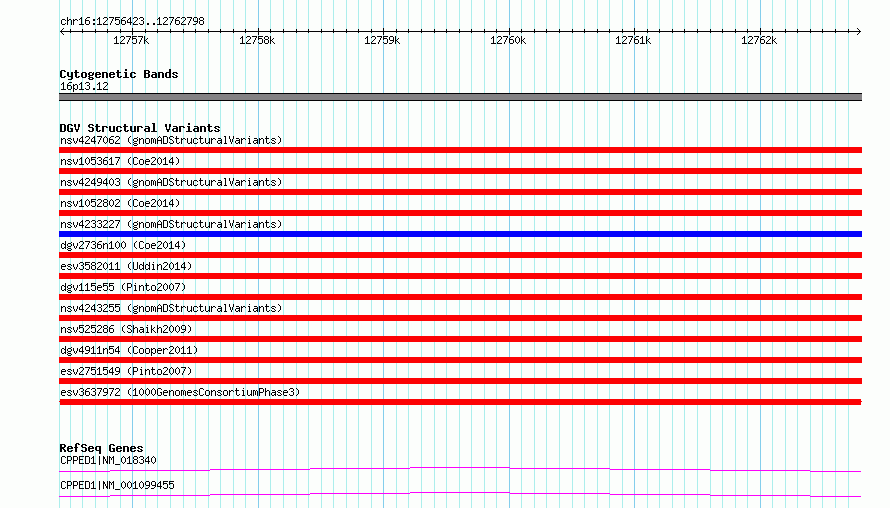890x508 pixels.
Task: Click the 12762k ruler tick label
Action: point(759,40)
